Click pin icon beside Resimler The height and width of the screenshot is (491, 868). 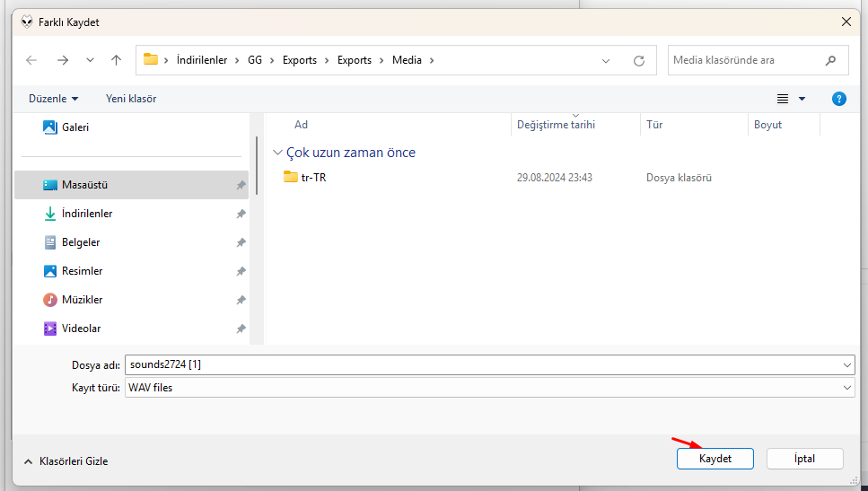pos(241,272)
